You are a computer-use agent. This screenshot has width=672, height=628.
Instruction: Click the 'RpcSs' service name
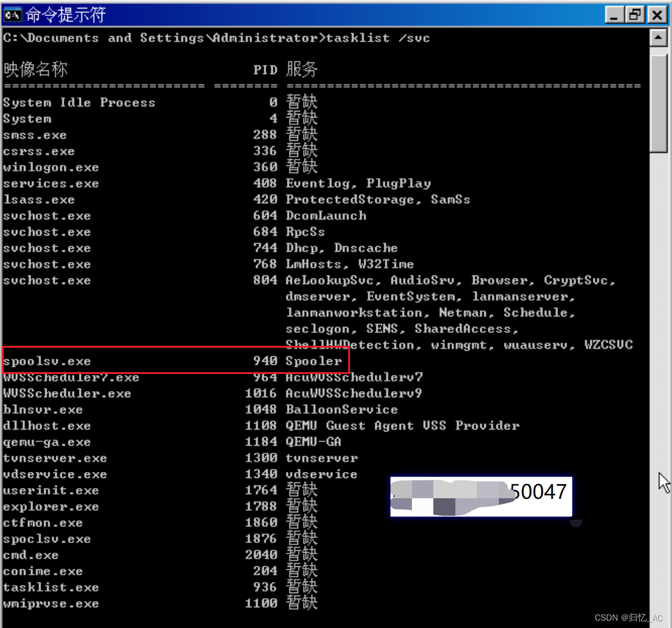305,232
